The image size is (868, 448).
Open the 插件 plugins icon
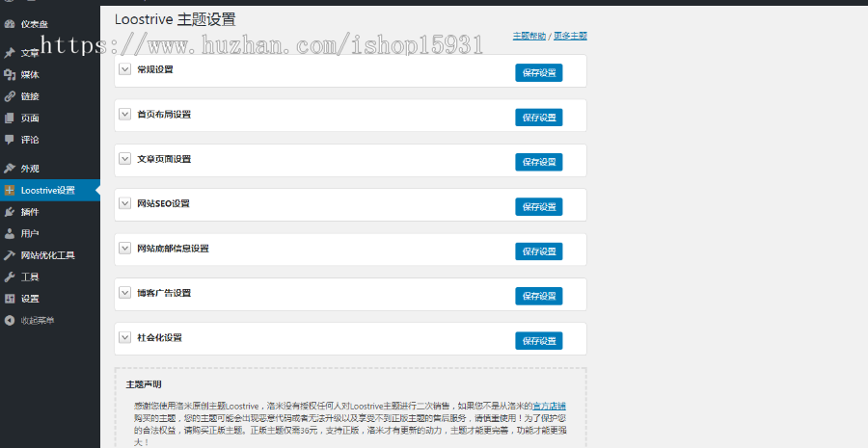[x=10, y=212]
